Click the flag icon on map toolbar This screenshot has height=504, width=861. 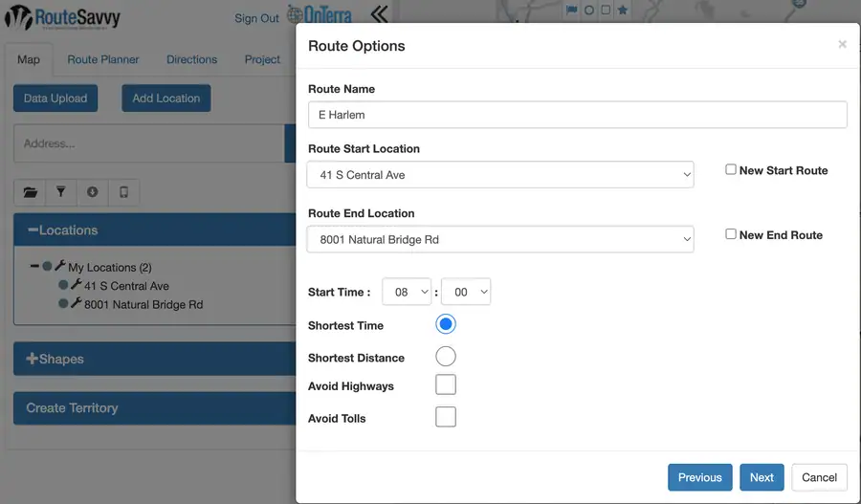(572, 10)
